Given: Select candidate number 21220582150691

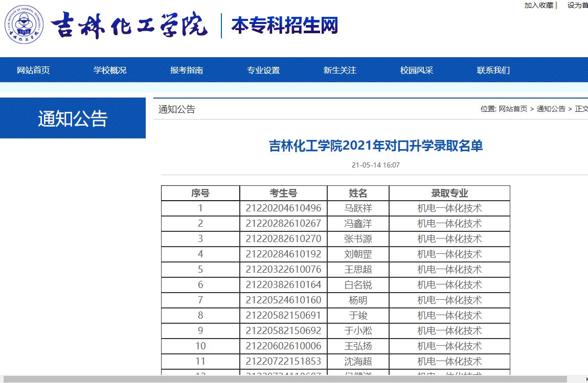Looking at the screenshot, I should (283, 316).
